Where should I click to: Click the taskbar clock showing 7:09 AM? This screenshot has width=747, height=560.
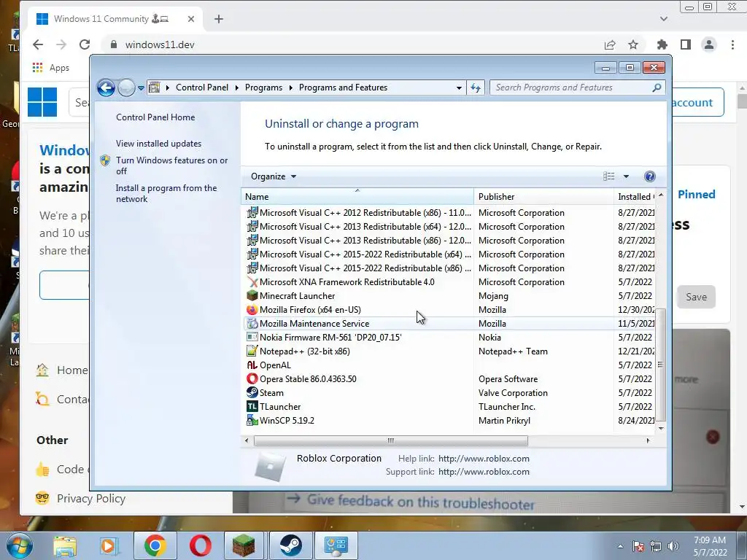[710, 546]
